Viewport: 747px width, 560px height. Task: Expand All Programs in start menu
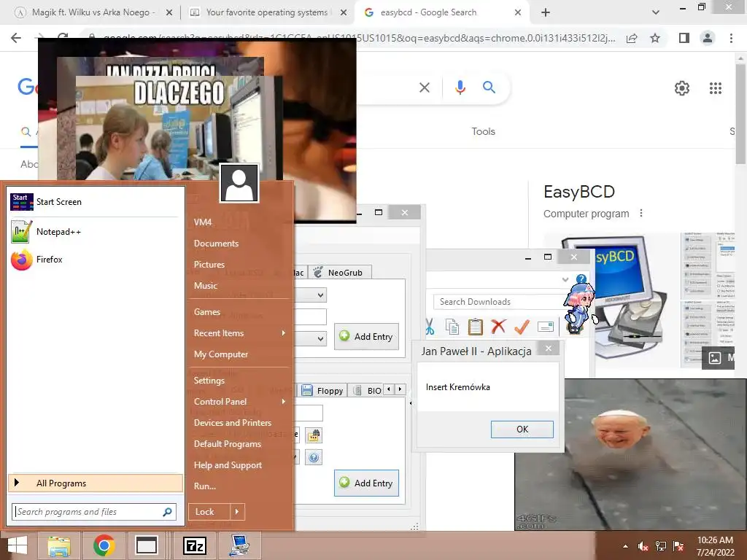pyautogui.click(x=96, y=483)
